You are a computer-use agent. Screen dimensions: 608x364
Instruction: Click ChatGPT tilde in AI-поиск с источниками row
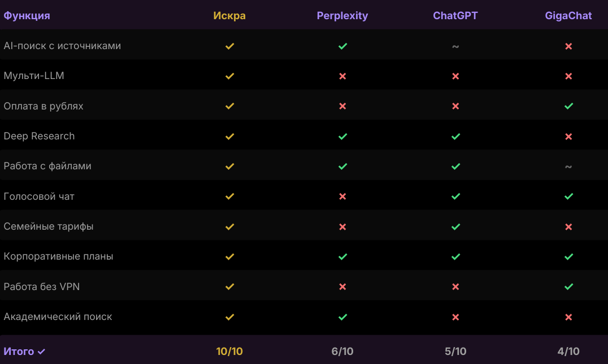pos(455,46)
